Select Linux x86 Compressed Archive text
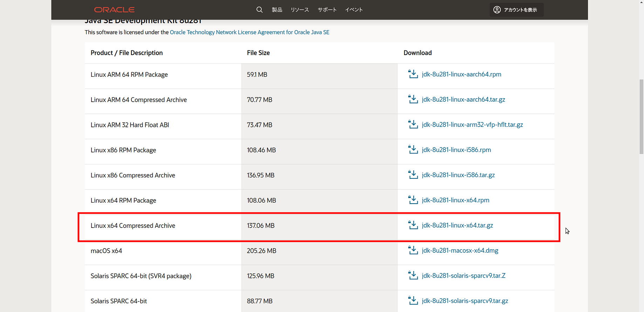644x312 pixels. 133,175
